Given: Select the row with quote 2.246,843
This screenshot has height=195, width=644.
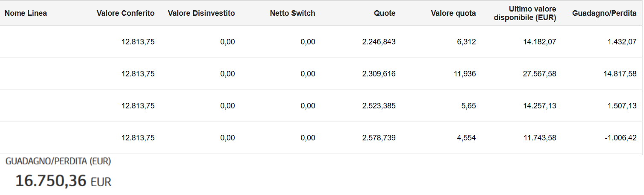Looking at the screenshot, I should tap(321, 42).
